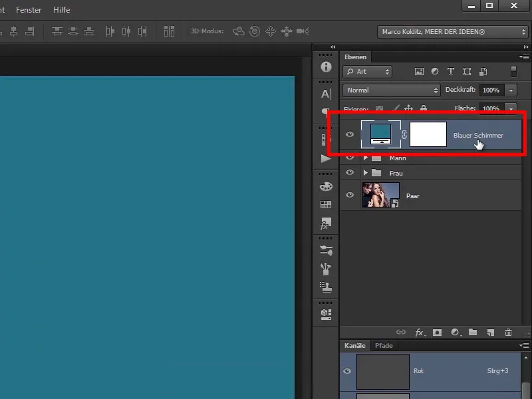The height and width of the screenshot is (399, 532).
Task: Click the Paar layer thumbnail
Action: click(381, 195)
